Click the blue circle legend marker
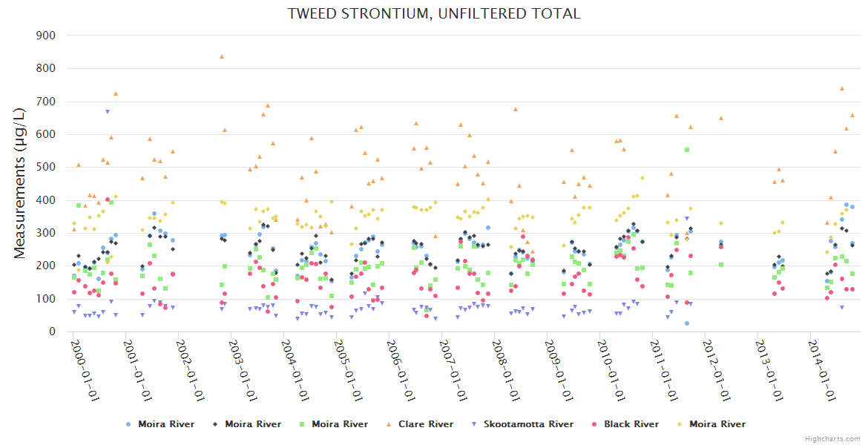This screenshot has height=445, width=868. [128, 424]
